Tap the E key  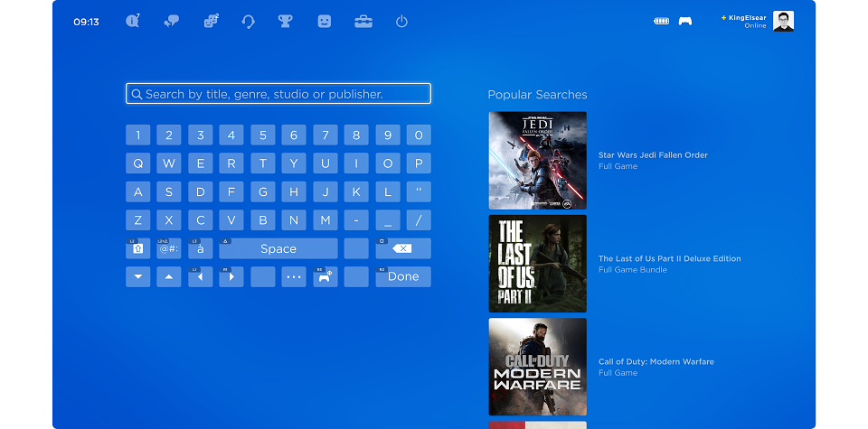point(201,163)
